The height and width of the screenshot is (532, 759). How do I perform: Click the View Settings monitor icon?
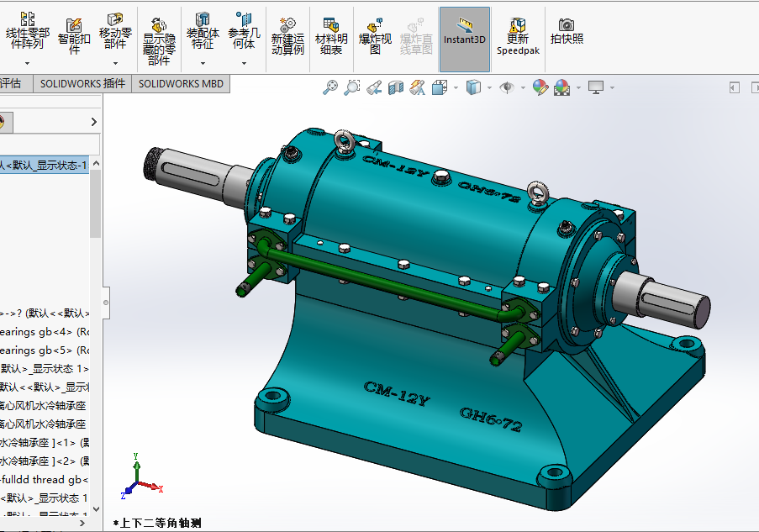point(596,87)
